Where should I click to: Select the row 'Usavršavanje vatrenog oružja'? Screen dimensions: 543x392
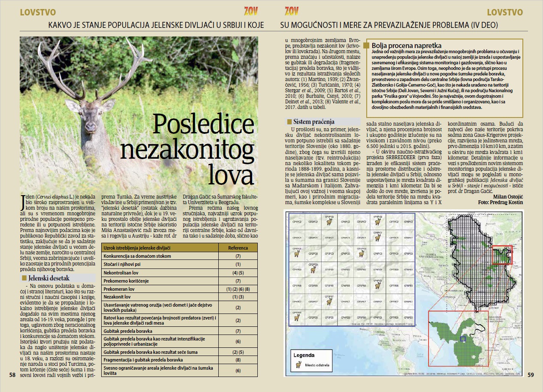click(x=179, y=308)
